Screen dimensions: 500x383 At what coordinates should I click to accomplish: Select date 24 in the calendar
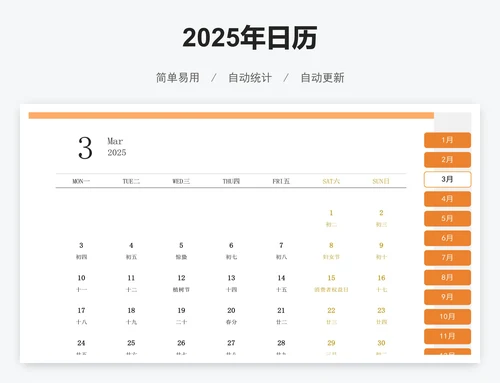(x=81, y=343)
